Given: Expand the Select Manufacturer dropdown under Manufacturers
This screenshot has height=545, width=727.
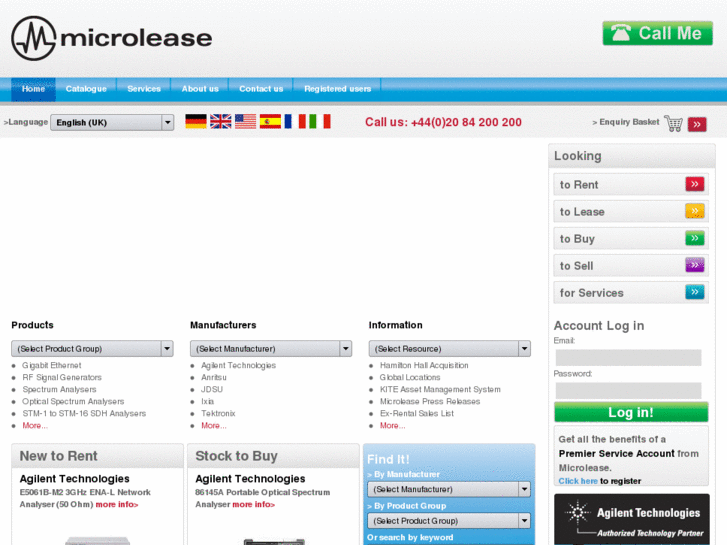Looking at the screenshot, I should 271,348.
